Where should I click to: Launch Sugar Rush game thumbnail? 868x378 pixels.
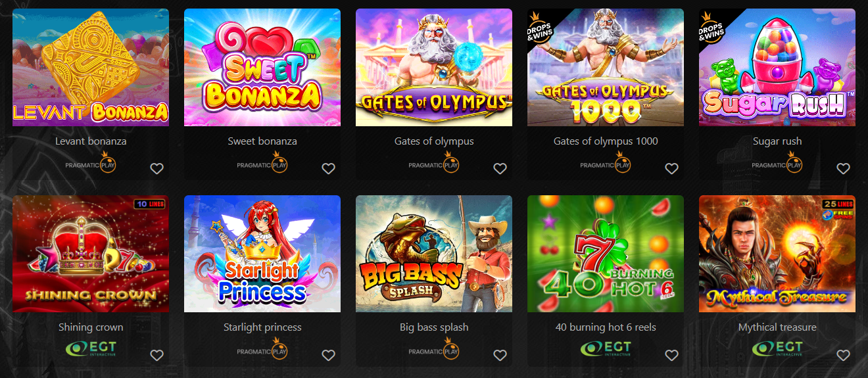(x=777, y=67)
